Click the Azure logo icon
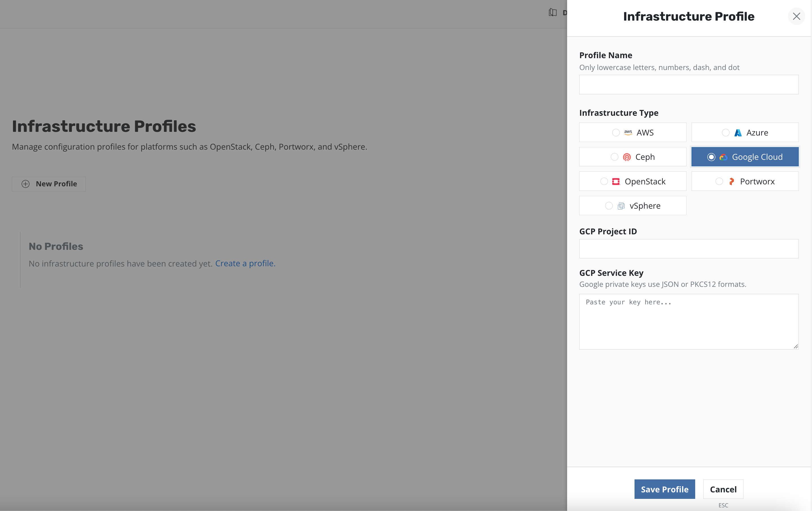This screenshot has width=812, height=511. [738, 133]
